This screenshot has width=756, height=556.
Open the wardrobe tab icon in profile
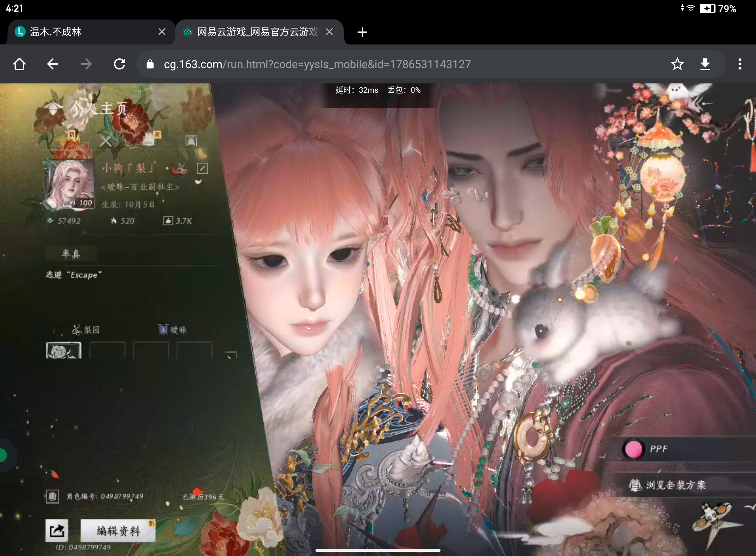coord(191,140)
